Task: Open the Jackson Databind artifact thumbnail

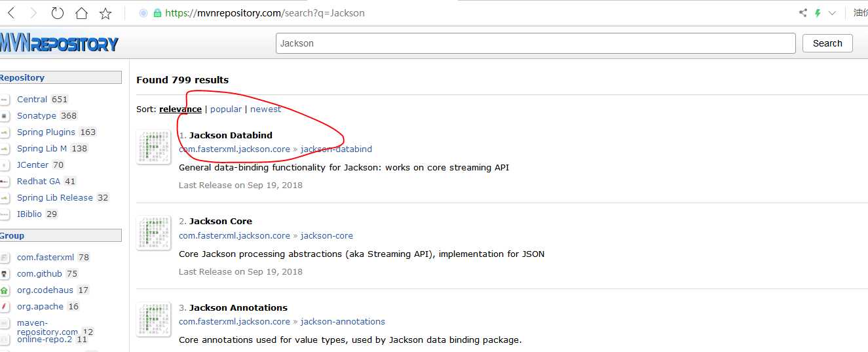Action: [153, 147]
